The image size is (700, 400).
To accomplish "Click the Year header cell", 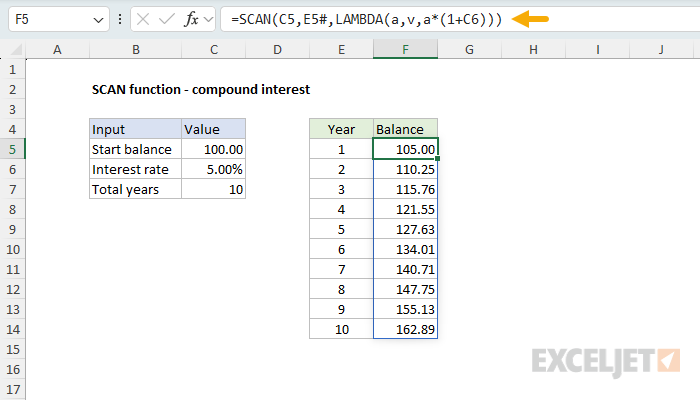I will 341,129.
